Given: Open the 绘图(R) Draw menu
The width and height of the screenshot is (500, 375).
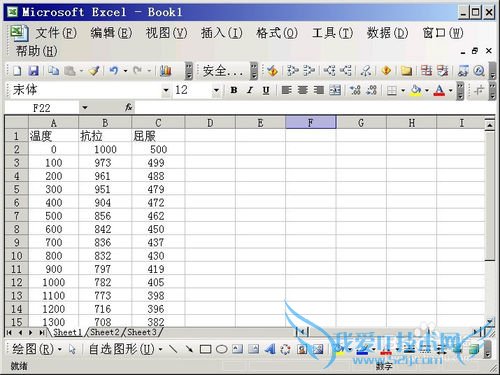Looking at the screenshot, I should pos(37,349).
